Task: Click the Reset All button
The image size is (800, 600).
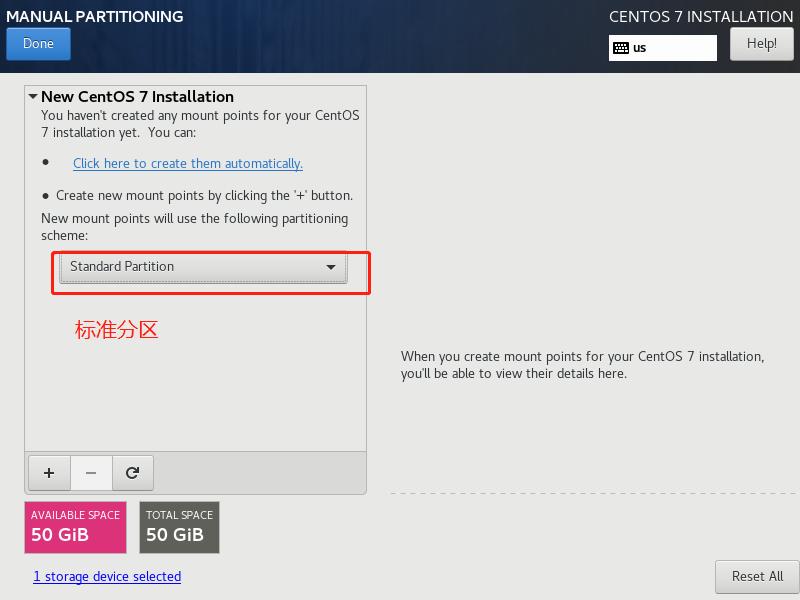Action: [756, 576]
